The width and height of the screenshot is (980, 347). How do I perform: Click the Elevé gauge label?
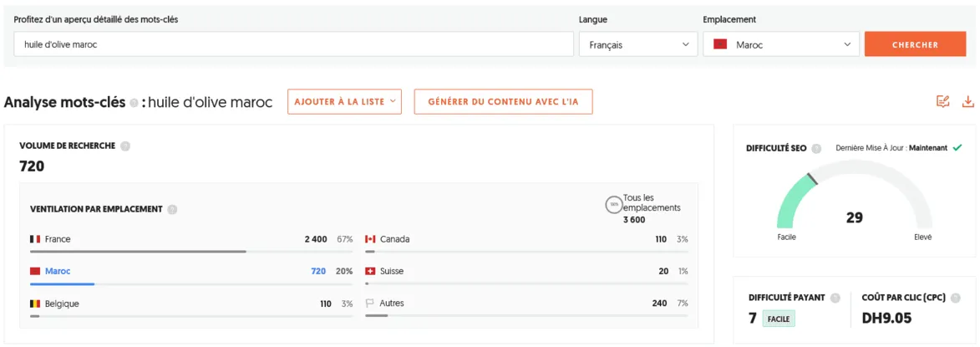[x=922, y=237]
